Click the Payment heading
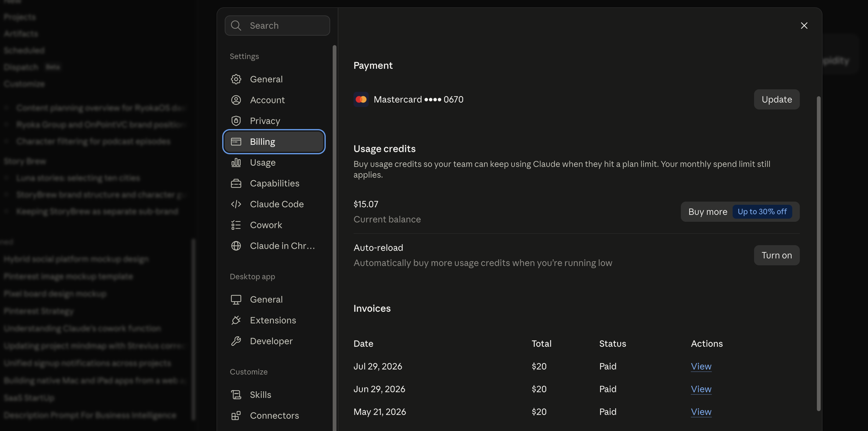This screenshot has width=868, height=431. [373, 65]
